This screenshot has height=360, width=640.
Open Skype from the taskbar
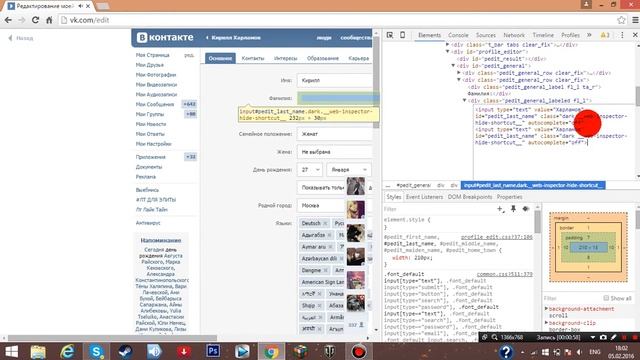click(x=96, y=351)
